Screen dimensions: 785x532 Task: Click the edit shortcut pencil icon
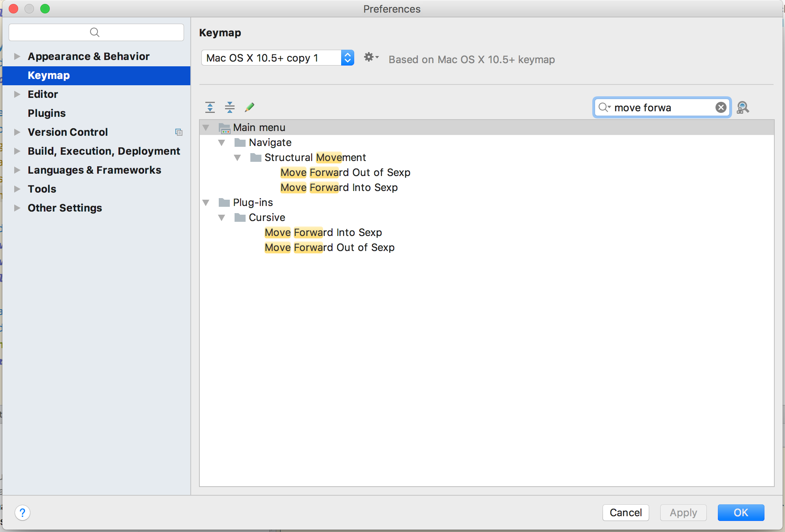(x=250, y=107)
